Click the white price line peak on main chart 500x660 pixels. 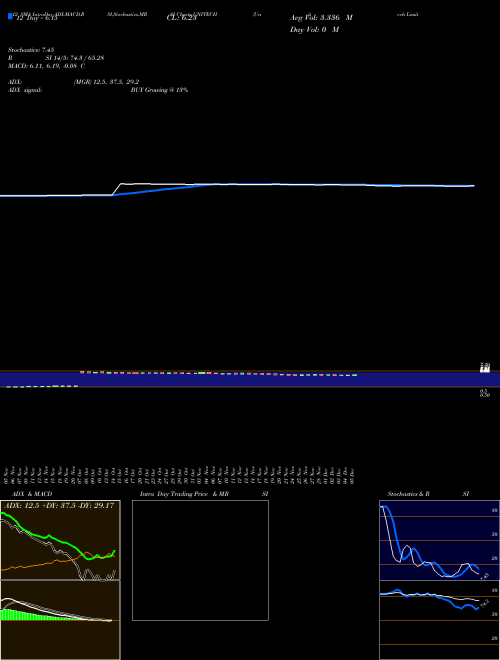coord(122,184)
